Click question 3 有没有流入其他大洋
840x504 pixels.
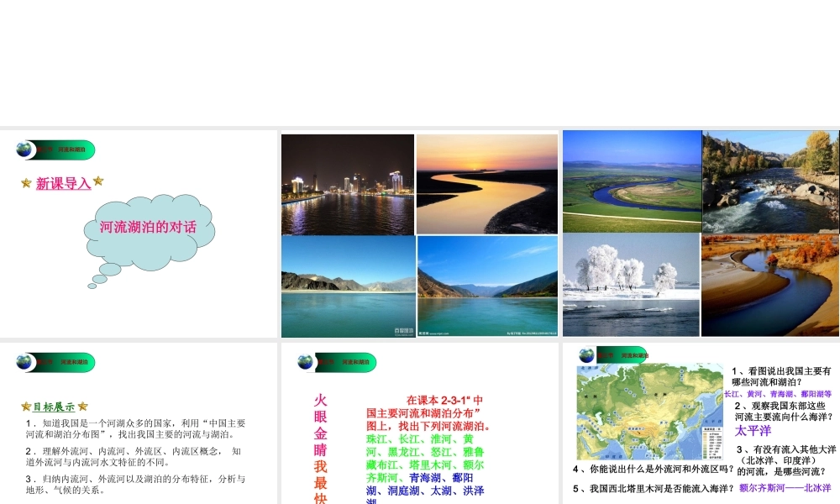coord(786,460)
